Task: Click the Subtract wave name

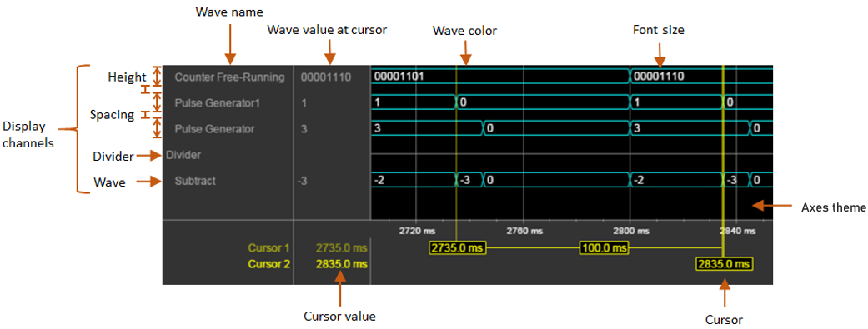Action: [195, 181]
